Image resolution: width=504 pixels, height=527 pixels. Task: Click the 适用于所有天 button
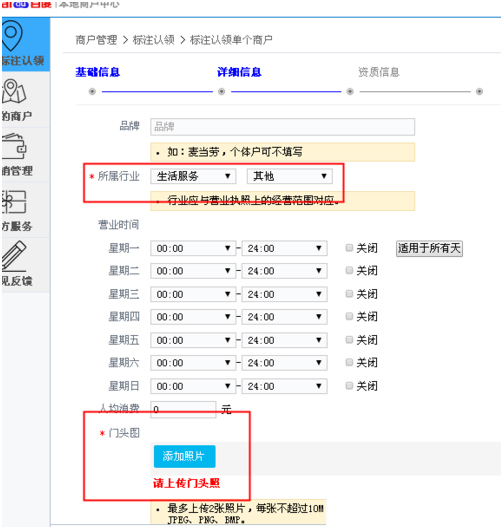tap(429, 248)
